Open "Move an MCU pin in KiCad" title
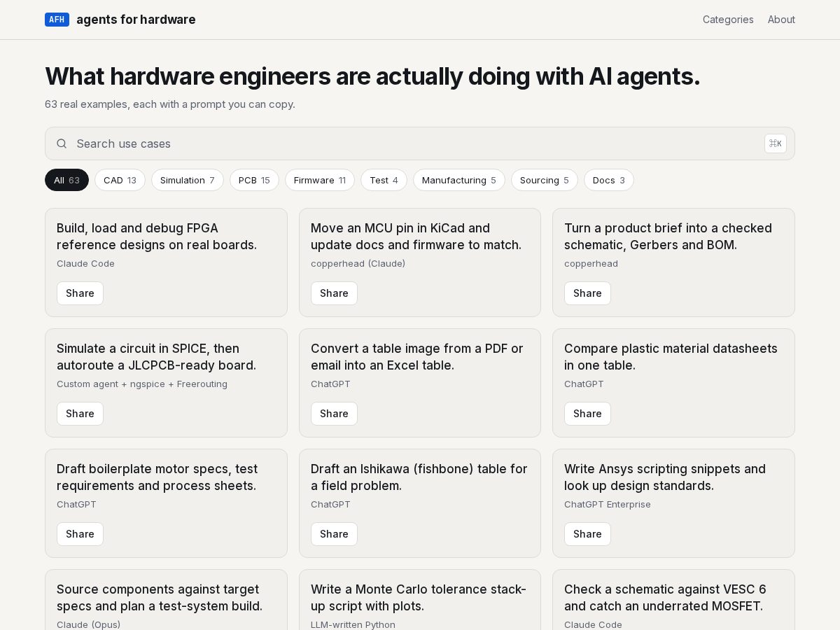 point(416,237)
